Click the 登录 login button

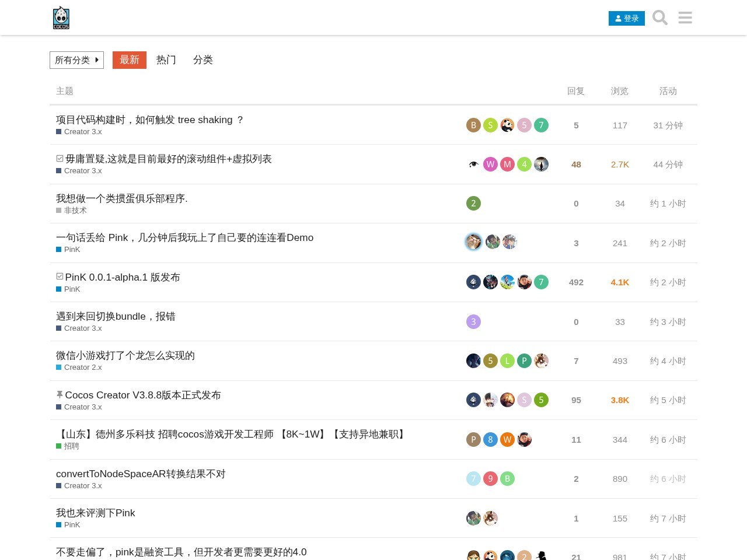(627, 18)
